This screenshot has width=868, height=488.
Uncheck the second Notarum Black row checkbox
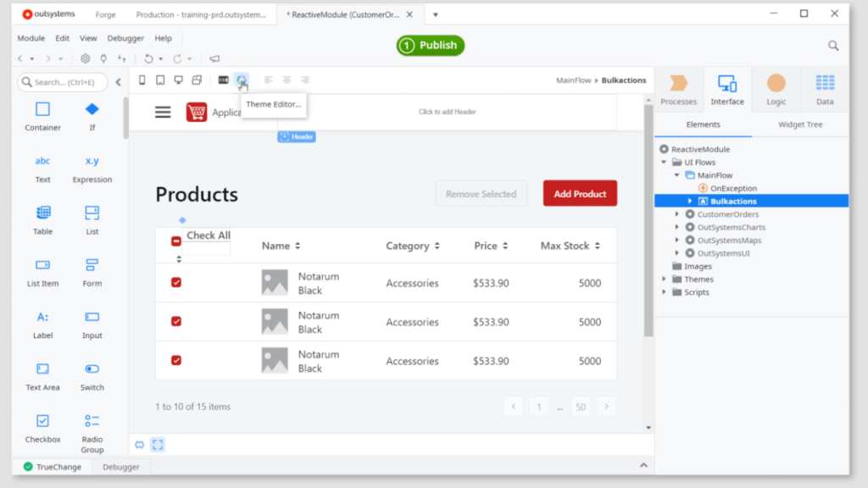click(x=176, y=321)
